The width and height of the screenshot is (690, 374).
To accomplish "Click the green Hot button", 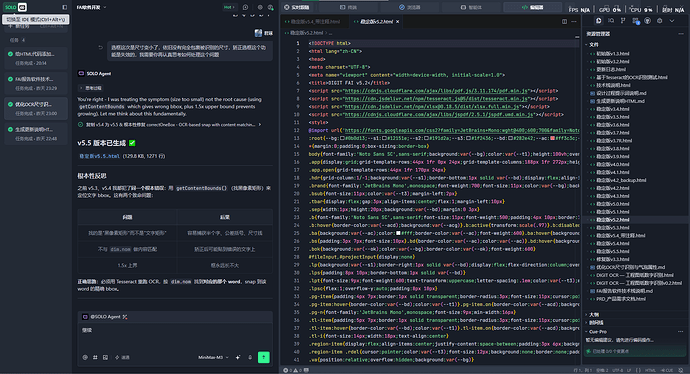I will (x=229, y=7).
